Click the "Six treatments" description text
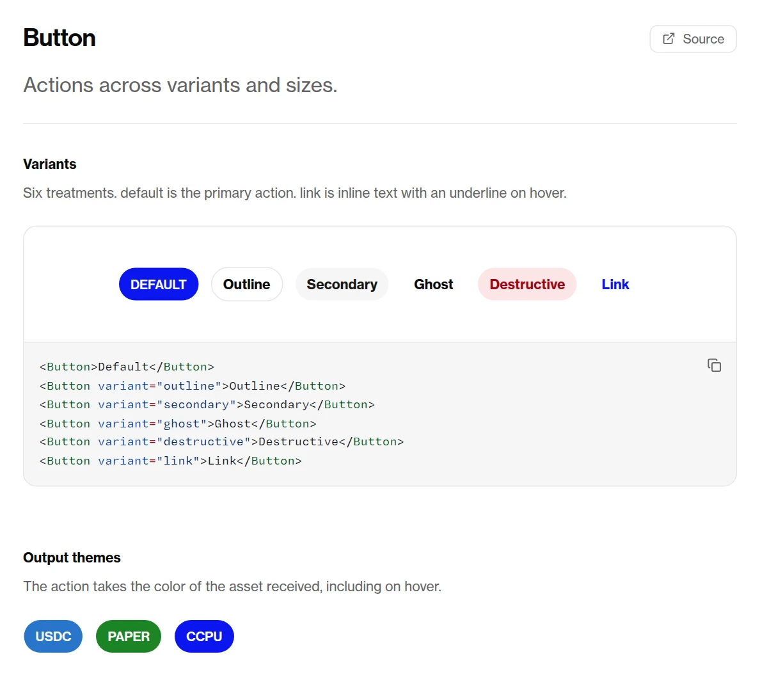Image resolution: width=760 pixels, height=700 pixels. [x=295, y=193]
